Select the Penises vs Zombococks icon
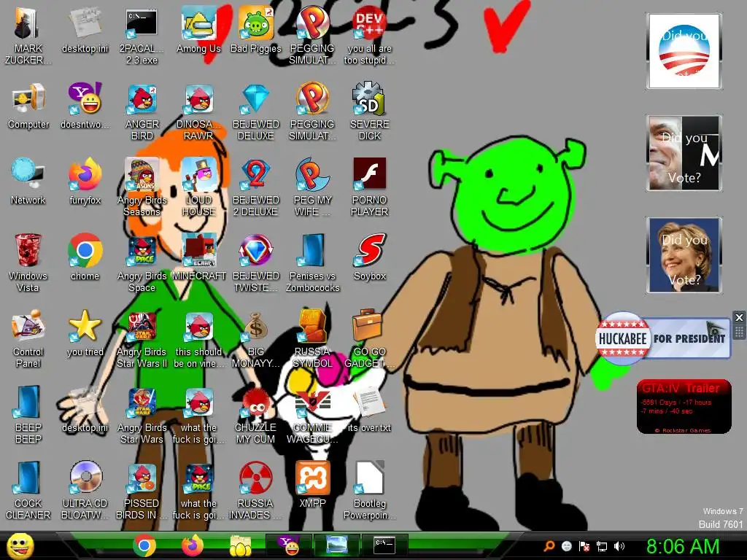This screenshot has width=747, height=560. click(x=312, y=264)
